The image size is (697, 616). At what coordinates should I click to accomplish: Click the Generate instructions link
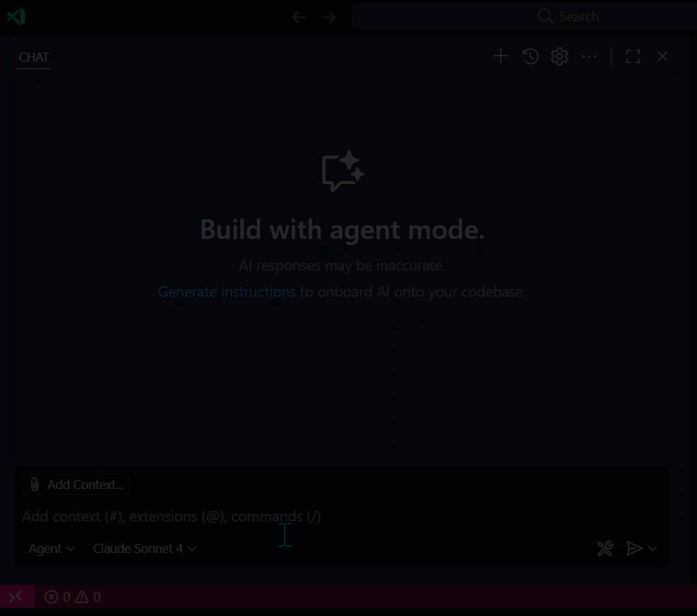(x=226, y=291)
